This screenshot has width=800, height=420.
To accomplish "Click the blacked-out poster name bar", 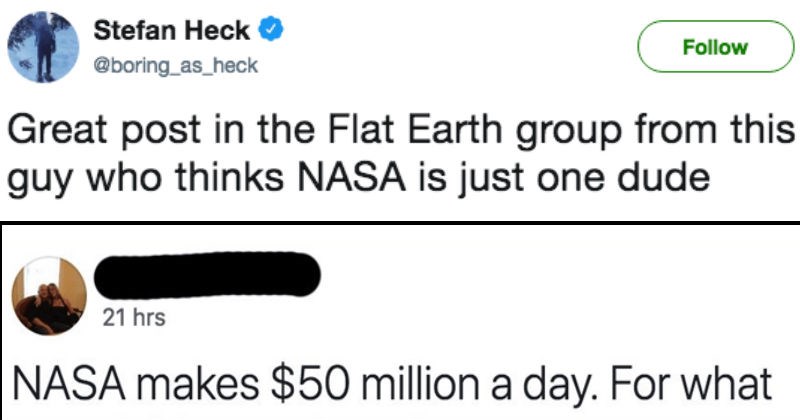I will 207,275.
